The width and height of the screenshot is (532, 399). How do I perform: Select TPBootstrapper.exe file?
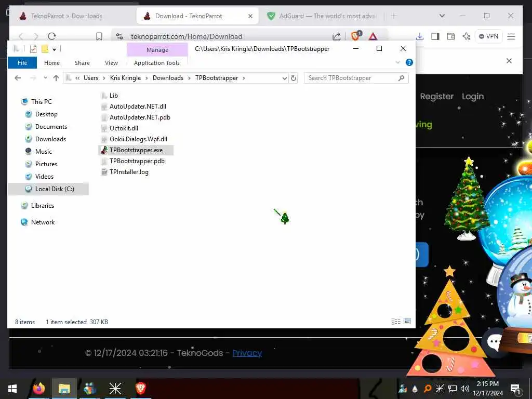136,150
